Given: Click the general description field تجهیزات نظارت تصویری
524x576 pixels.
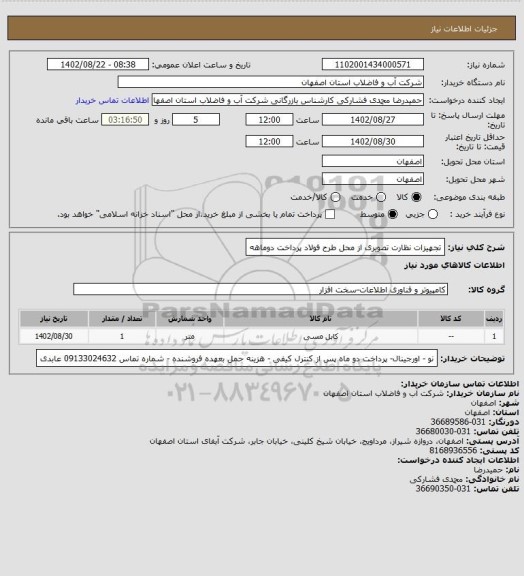Looking at the screenshot, I should click(345, 247).
